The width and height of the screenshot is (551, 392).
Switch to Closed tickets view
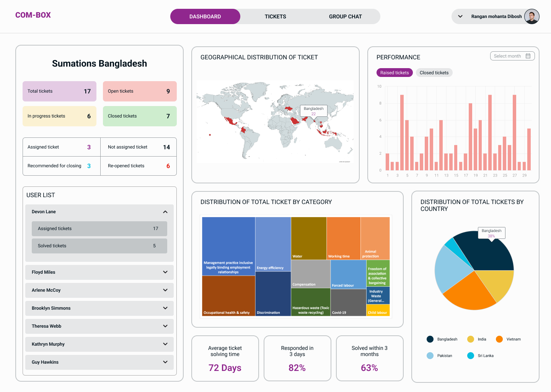click(434, 73)
